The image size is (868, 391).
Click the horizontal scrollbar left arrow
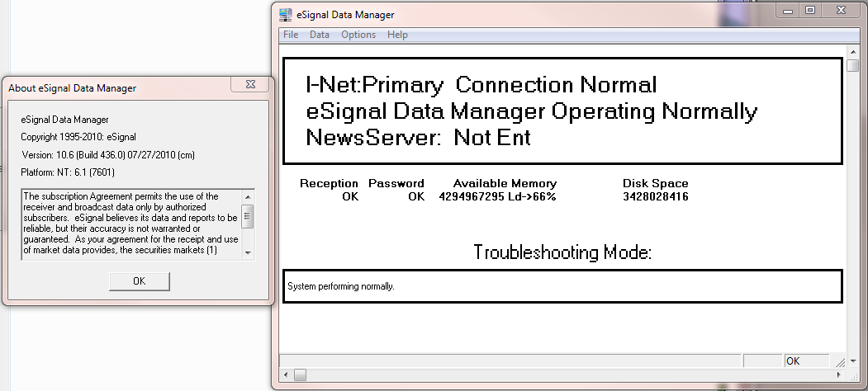coord(286,375)
